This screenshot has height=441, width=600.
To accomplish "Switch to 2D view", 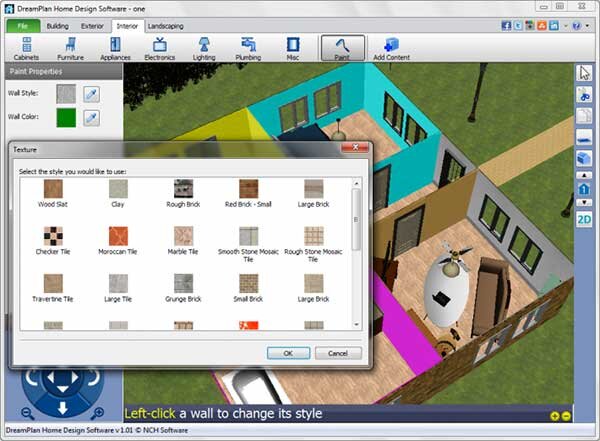I will click(584, 220).
